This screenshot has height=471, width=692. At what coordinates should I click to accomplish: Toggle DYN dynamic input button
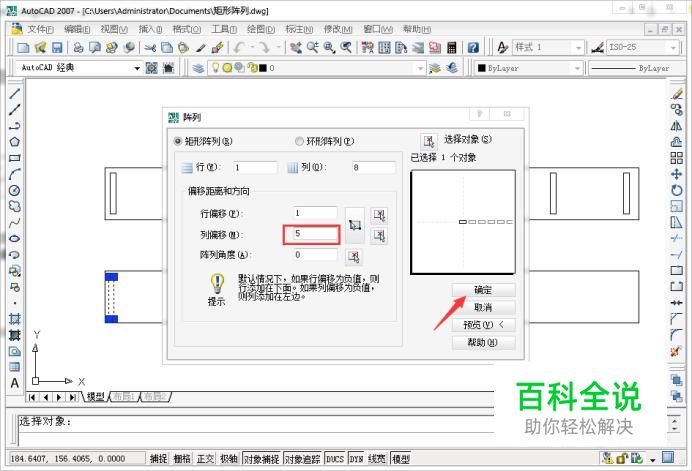(356, 459)
